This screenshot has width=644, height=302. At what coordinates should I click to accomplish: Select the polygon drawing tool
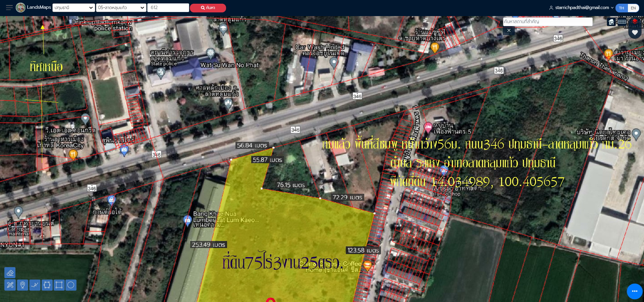point(47,285)
